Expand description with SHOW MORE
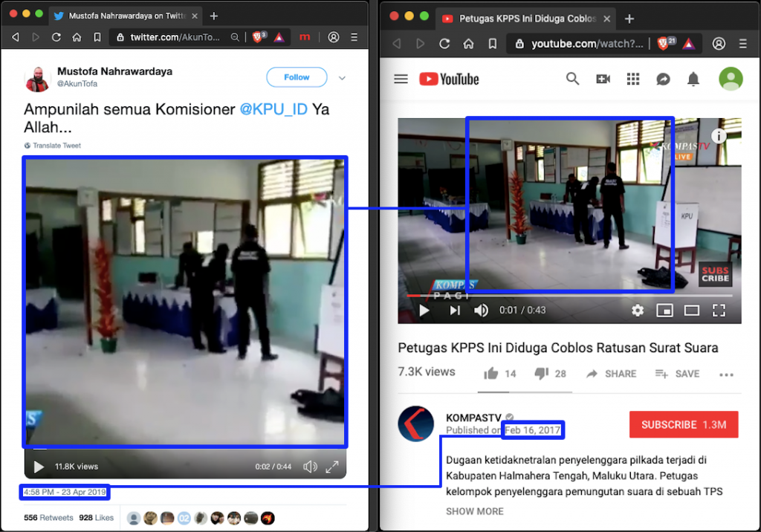 click(474, 511)
